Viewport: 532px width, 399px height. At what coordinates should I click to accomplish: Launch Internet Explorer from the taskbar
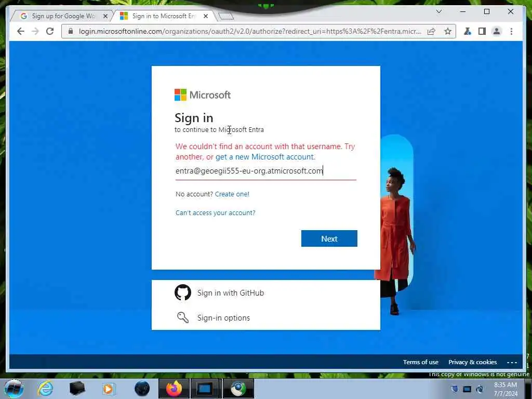click(x=45, y=389)
